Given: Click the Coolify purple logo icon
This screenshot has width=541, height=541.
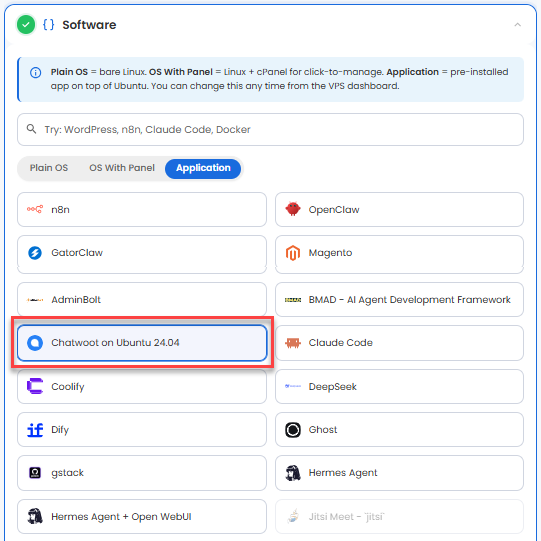Looking at the screenshot, I should [35, 386].
